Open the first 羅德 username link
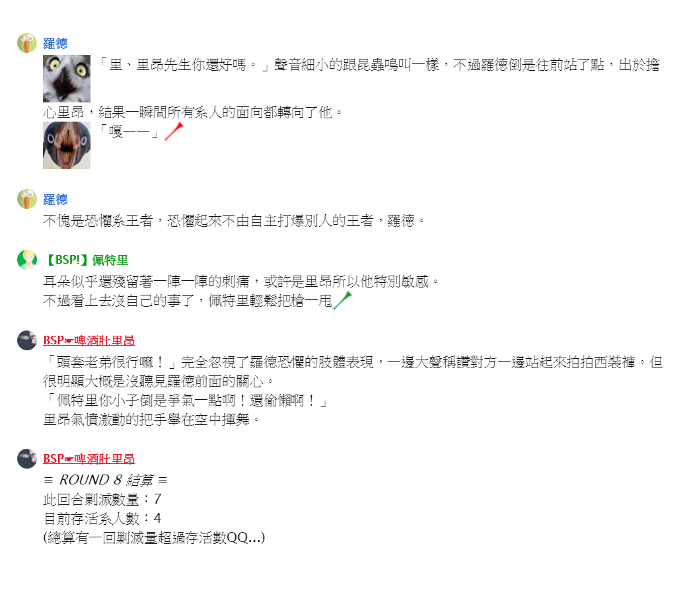 click(x=55, y=44)
